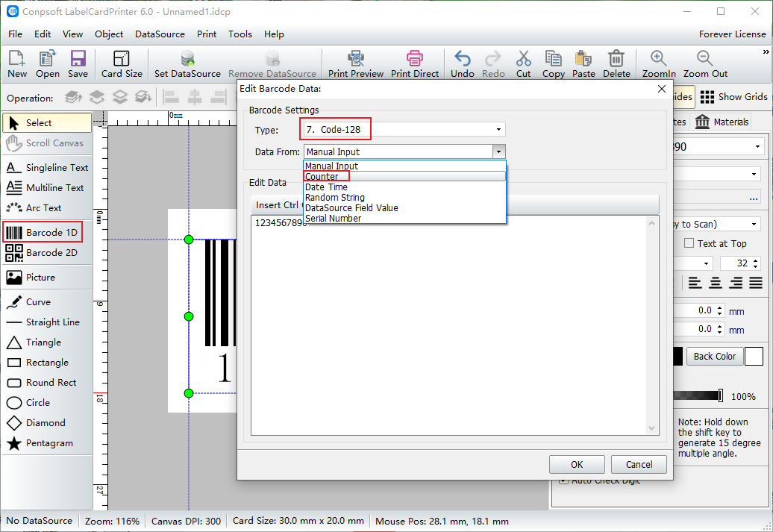Image resolution: width=773 pixels, height=532 pixels.
Task: Choose the Picture tool
Action: pyautogui.click(x=47, y=278)
